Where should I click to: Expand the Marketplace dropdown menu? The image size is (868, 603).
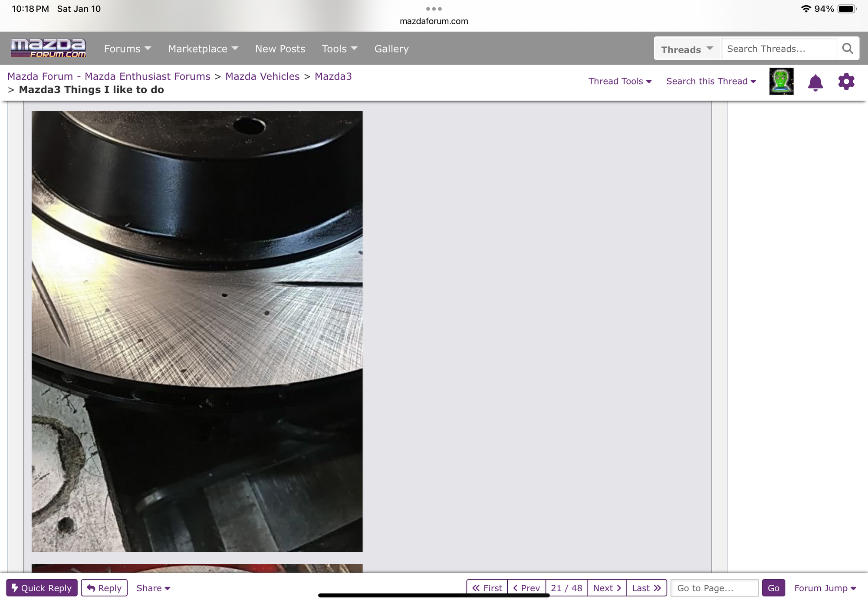click(x=203, y=49)
